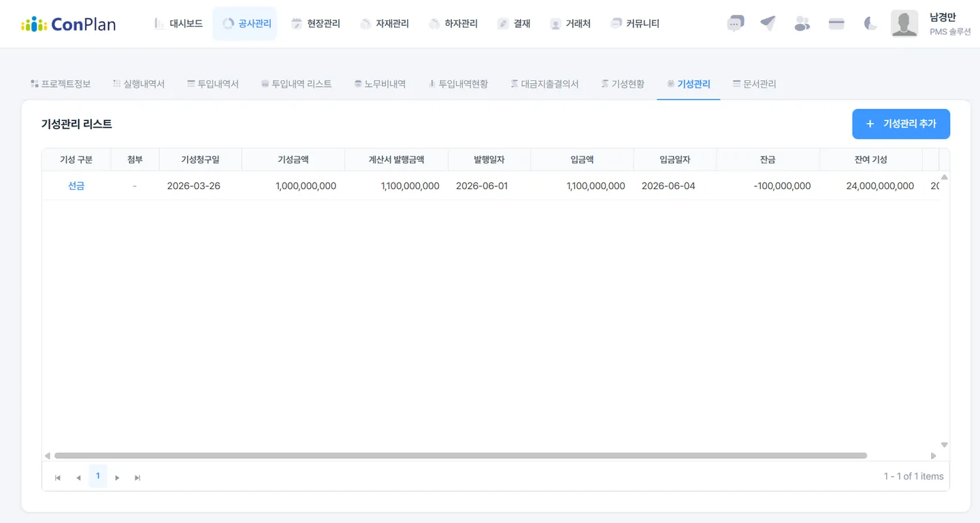Select page 1 in the pager
Viewport: 980px width, 523px height.
pos(98,476)
